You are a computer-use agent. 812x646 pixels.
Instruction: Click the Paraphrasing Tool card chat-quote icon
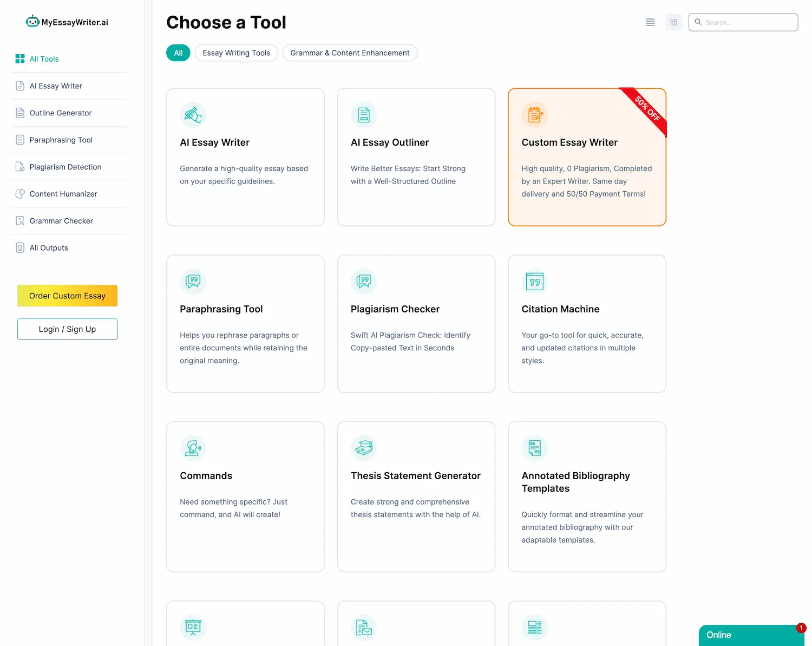tap(193, 282)
